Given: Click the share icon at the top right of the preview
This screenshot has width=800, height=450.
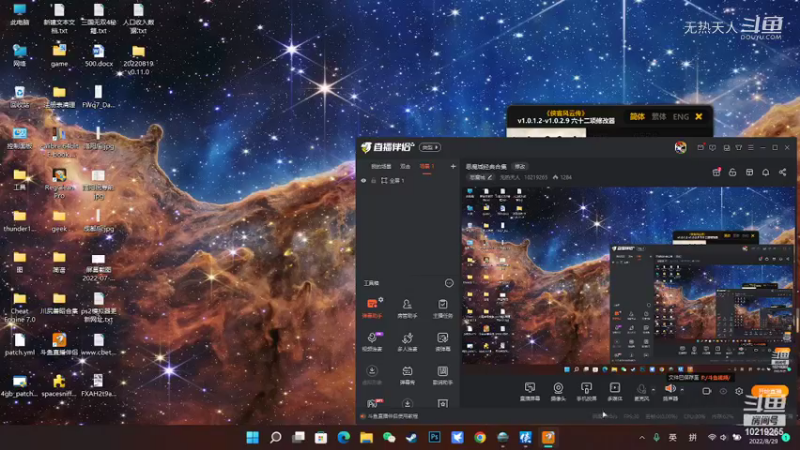Looking at the screenshot, I should tap(783, 172).
